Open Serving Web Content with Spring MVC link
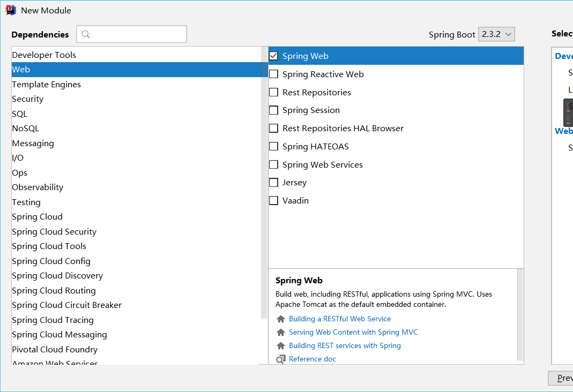The height and width of the screenshot is (392, 573). [353, 333]
